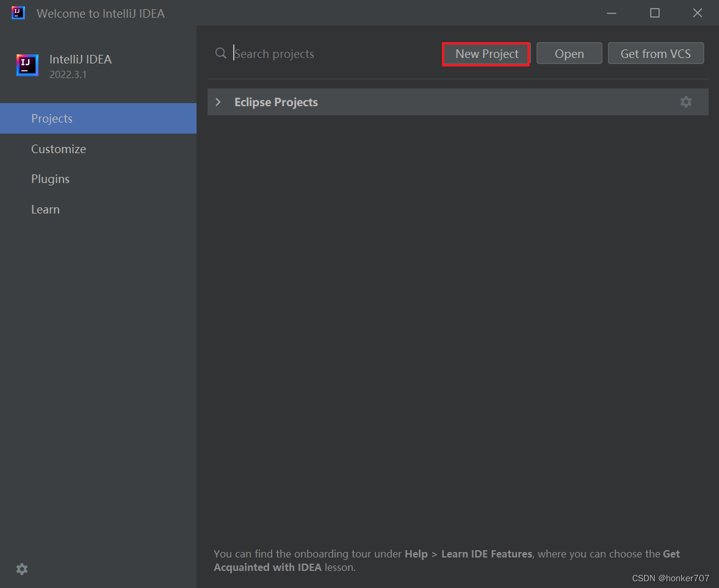Open the Plugins tab

click(x=51, y=179)
